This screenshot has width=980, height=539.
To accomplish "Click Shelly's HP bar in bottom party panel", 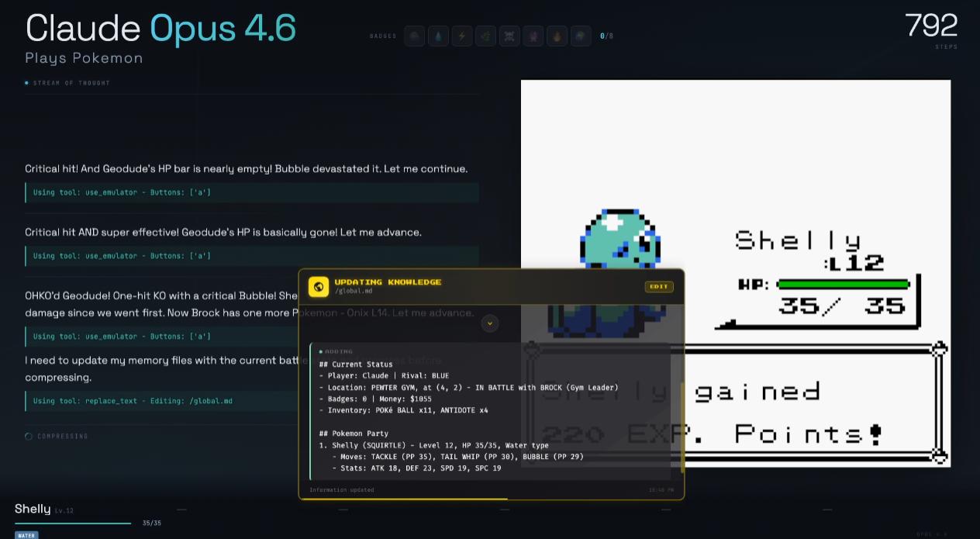I will [x=73, y=523].
